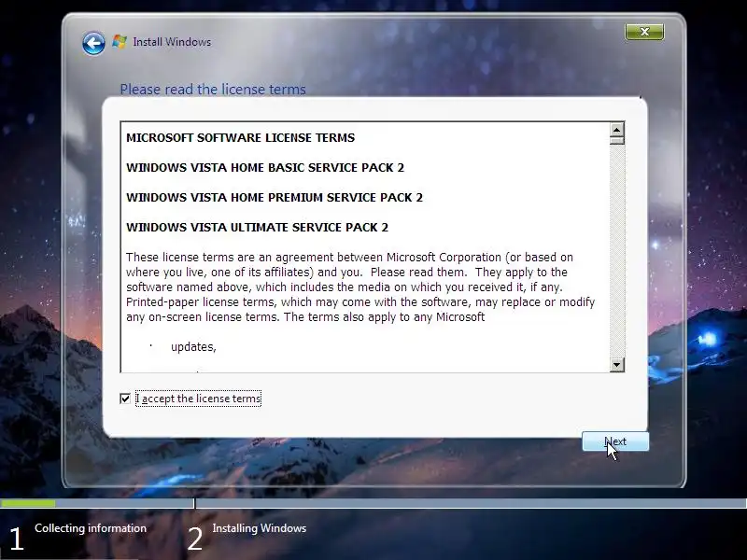Click the Windows flag logo icon
The width and height of the screenshot is (747, 560).
120,42
